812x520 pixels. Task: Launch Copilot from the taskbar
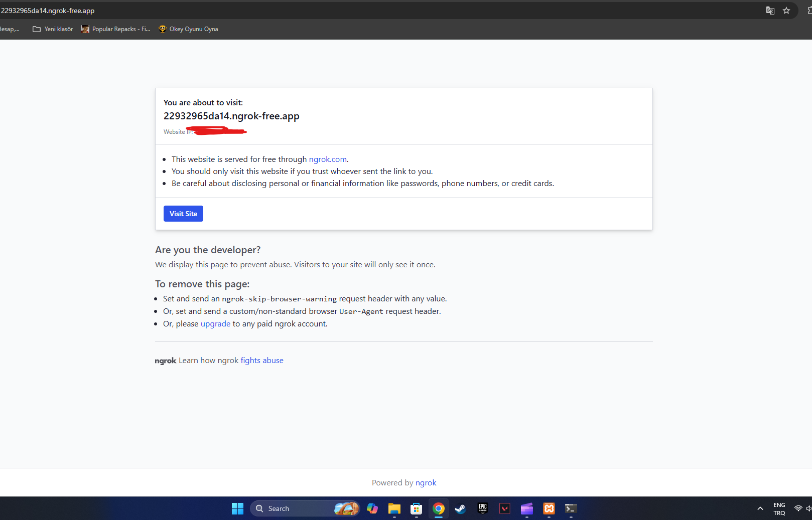tap(372, 508)
